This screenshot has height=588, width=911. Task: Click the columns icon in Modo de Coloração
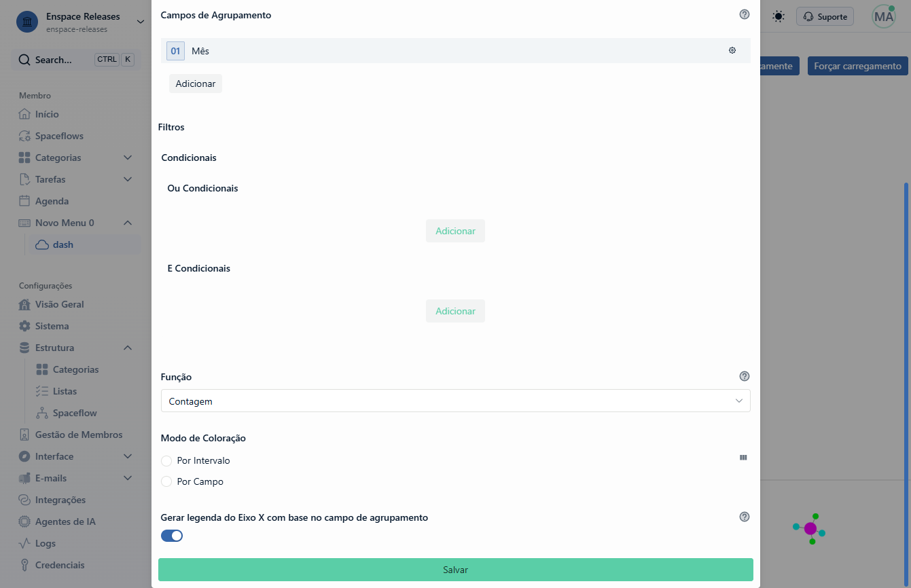(x=743, y=458)
